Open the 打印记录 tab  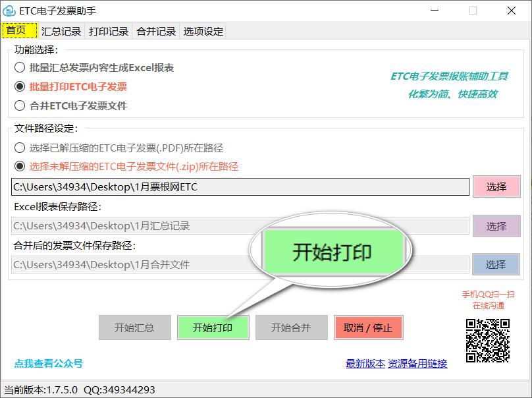tap(109, 31)
